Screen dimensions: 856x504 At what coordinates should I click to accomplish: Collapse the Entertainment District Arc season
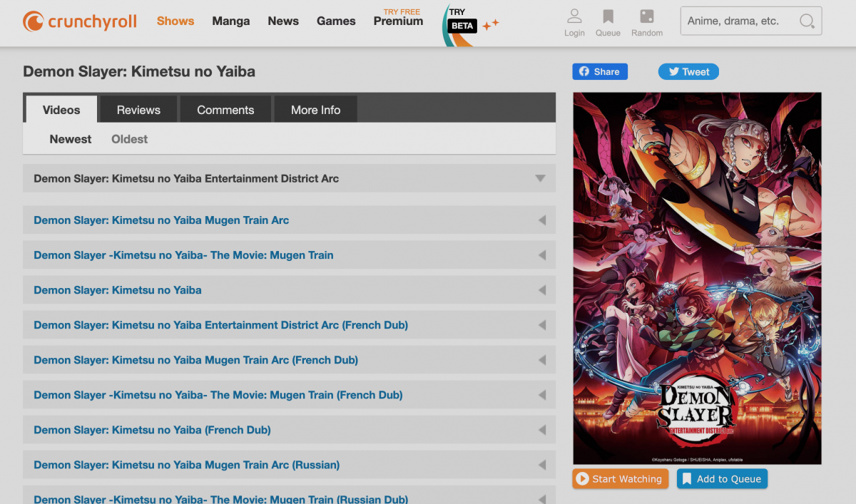(x=540, y=178)
